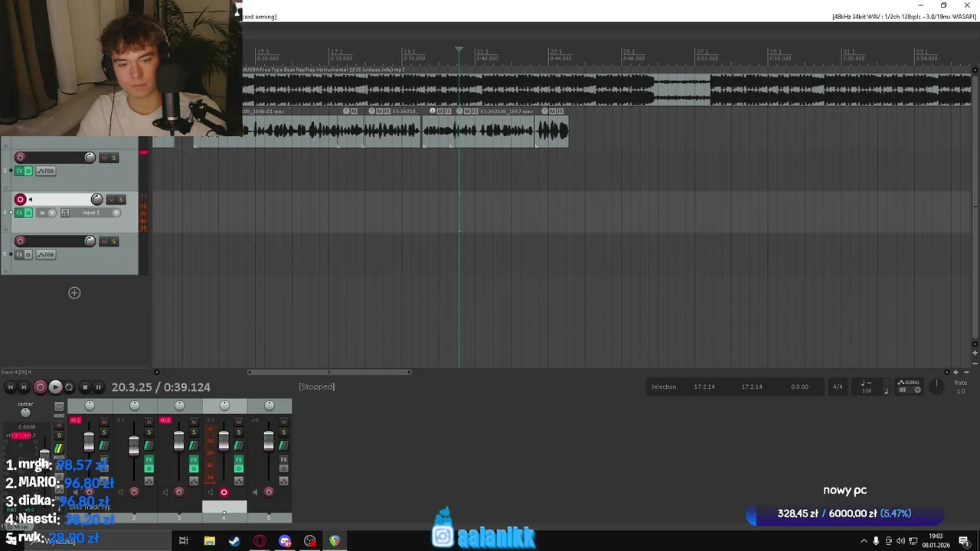Mute track 5 in the track panel
The width and height of the screenshot is (980, 551).
tap(104, 242)
